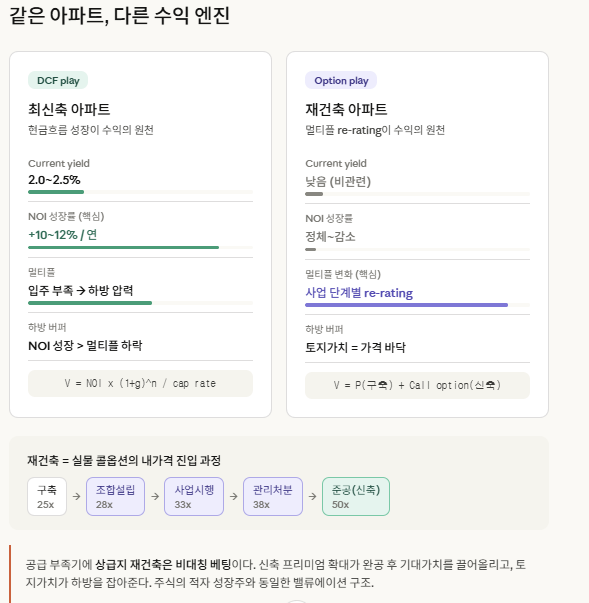Click the NOI 성장률 (핵심) label

point(66,217)
